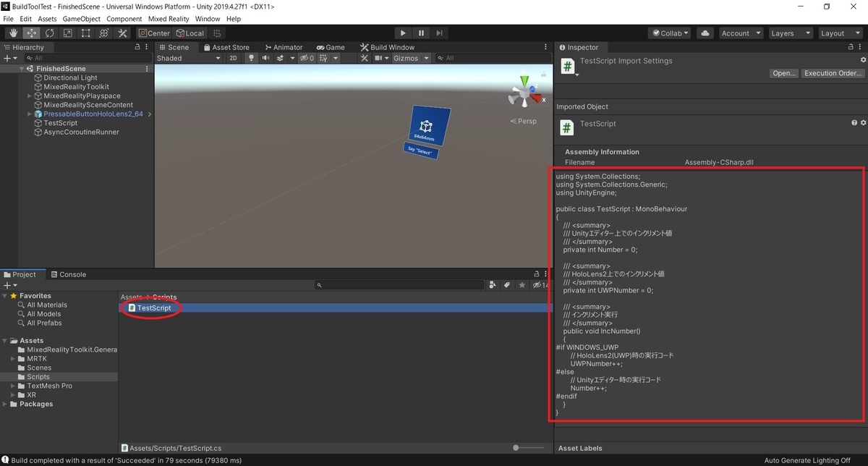This screenshot has width=868, height=466.
Task: Toggle grid snapping icon in toolbar
Action: [217, 33]
